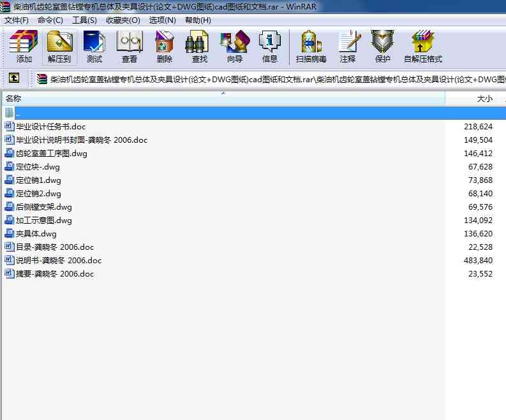This screenshot has width=506, height=420.
Task: Open the 选项(N) menu
Action: pos(162,20)
